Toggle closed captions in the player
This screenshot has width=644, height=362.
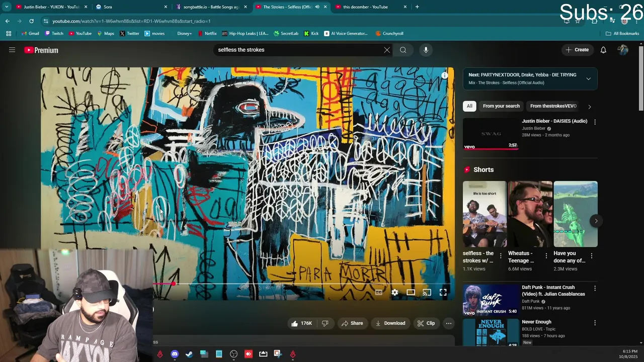point(378,292)
